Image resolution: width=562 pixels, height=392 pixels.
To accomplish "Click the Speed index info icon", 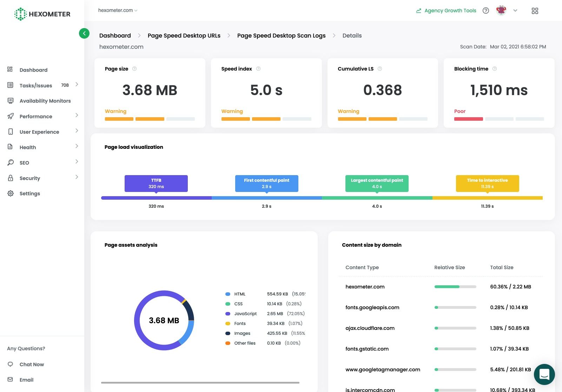I will 258,69.
